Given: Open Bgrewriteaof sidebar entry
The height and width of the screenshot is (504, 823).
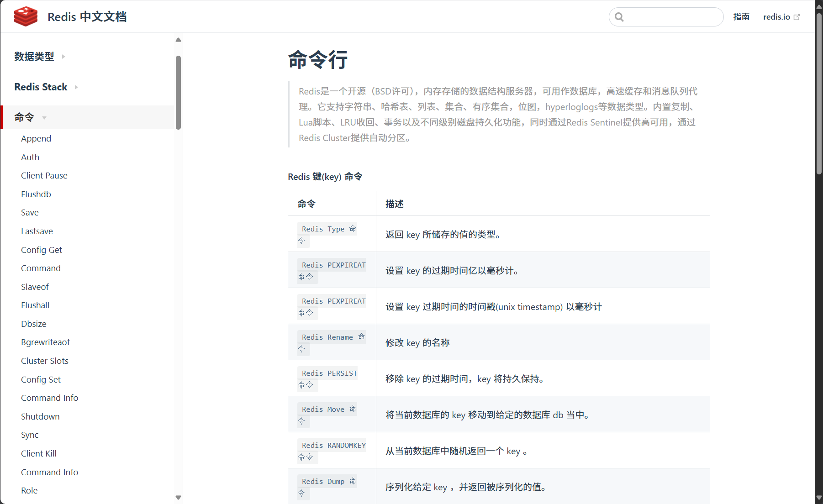Looking at the screenshot, I should point(46,342).
